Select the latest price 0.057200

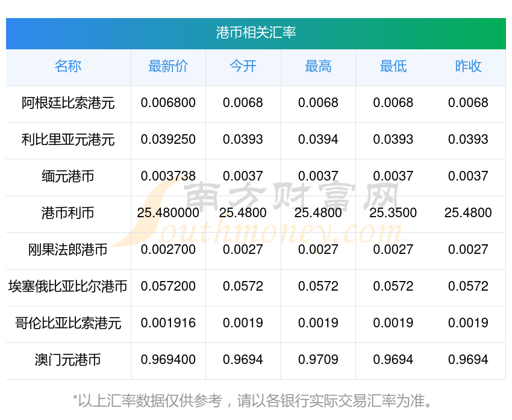(x=168, y=286)
